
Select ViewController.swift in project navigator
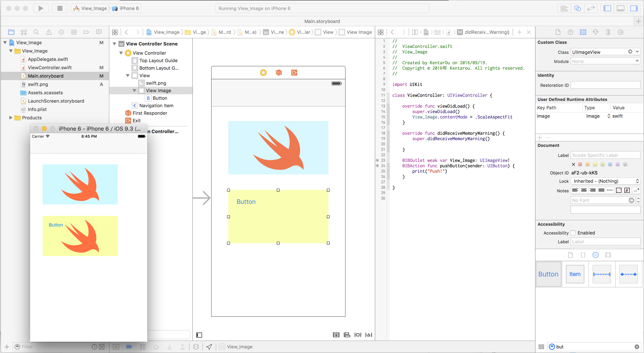point(49,68)
